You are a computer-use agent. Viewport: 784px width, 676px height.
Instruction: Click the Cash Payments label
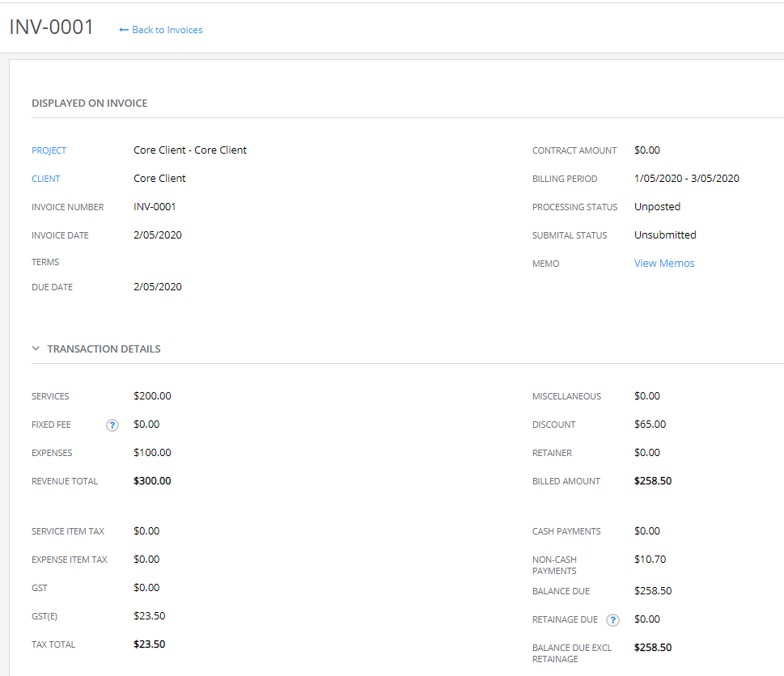point(566,531)
